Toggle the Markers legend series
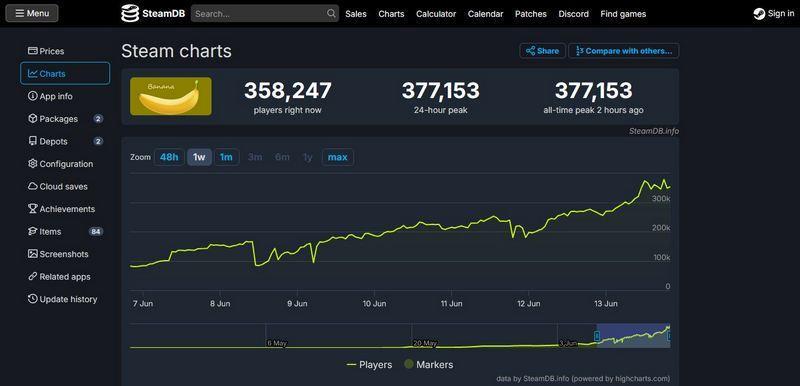 point(429,365)
